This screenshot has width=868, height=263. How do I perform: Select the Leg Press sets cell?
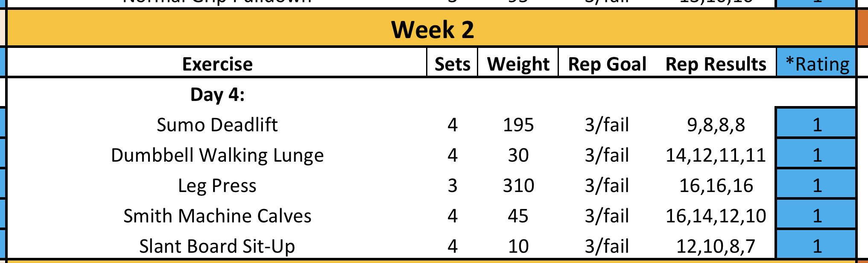452,186
